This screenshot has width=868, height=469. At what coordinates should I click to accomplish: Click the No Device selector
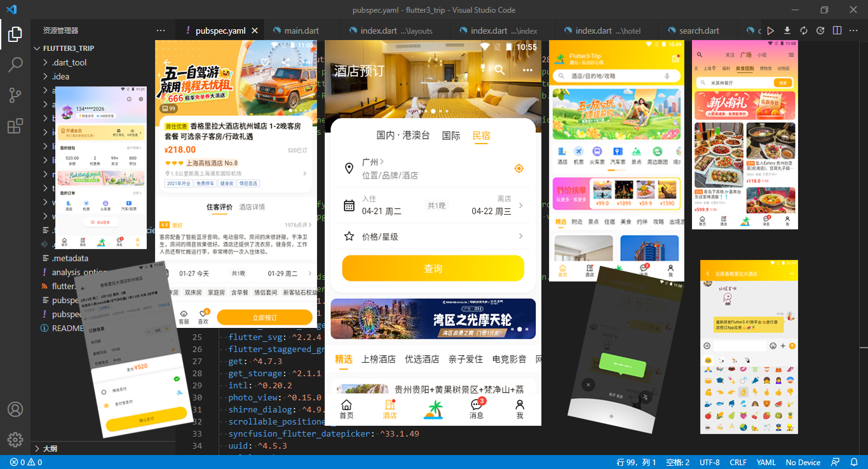pos(802,462)
